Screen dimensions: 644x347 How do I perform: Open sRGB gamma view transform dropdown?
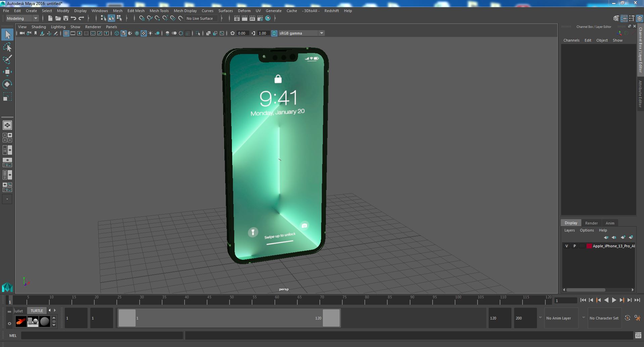pyautogui.click(x=301, y=33)
